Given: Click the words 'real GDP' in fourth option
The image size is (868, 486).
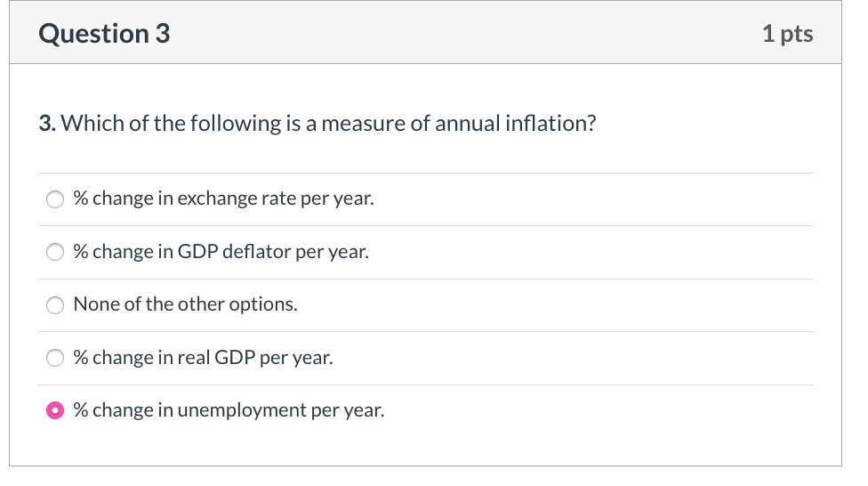Looking at the screenshot, I should pos(216,358).
